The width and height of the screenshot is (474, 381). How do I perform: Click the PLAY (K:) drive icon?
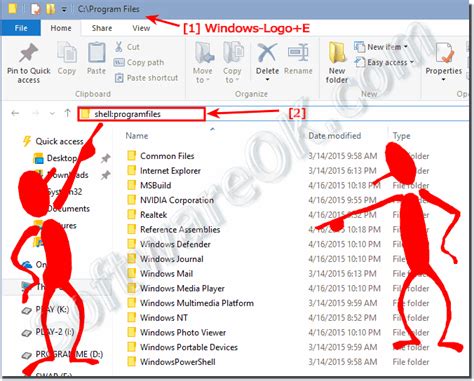pos(27,310)
